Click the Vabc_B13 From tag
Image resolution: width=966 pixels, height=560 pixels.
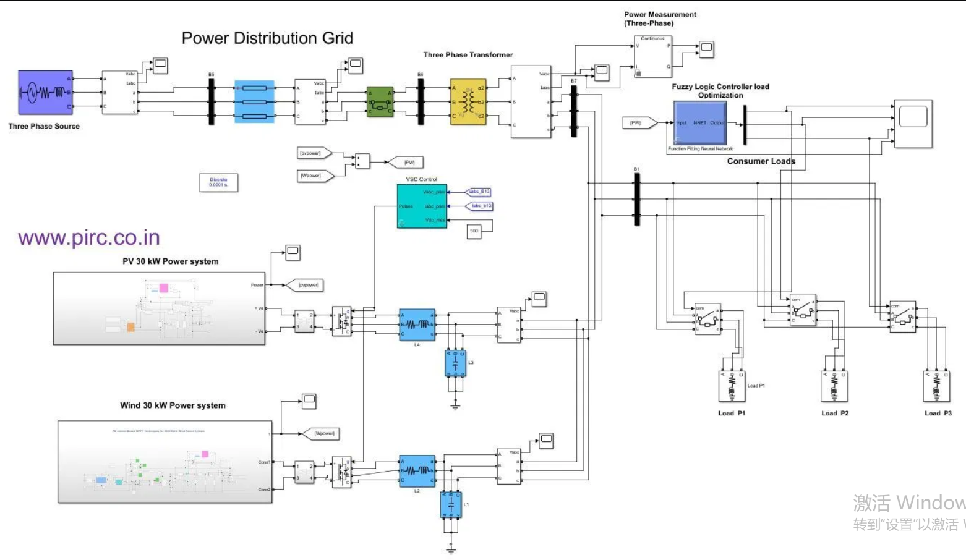[x=477, y=192]
